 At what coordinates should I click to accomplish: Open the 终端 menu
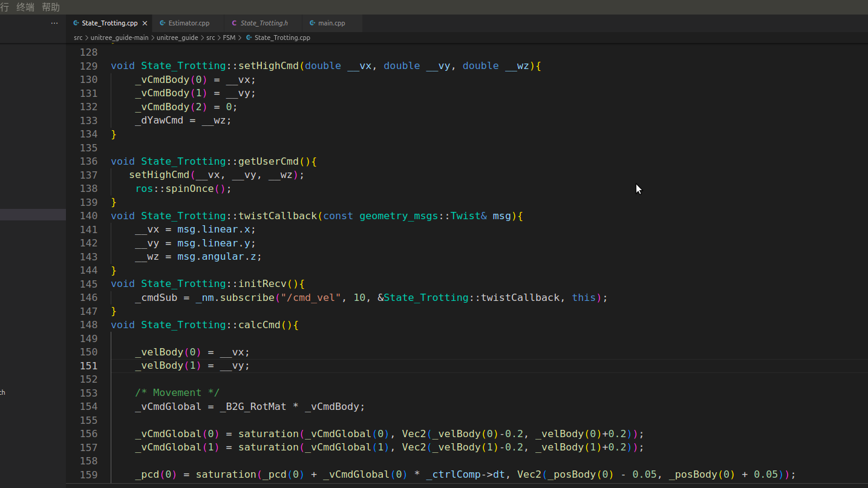25,7
